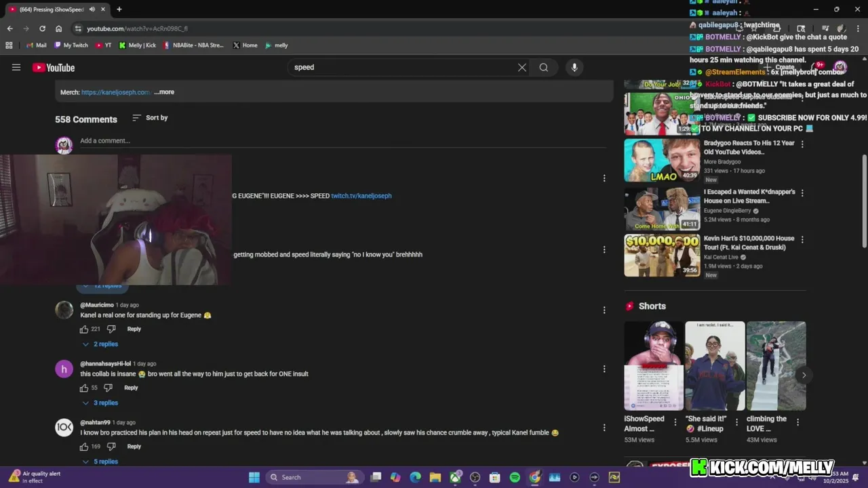Click the Windows taskbar Search box
The height and width of the screenshot is (488, 868).
click(314, 477)
